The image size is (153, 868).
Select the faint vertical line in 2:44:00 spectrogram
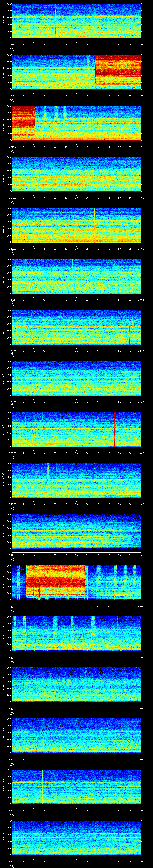pos(85,685)
